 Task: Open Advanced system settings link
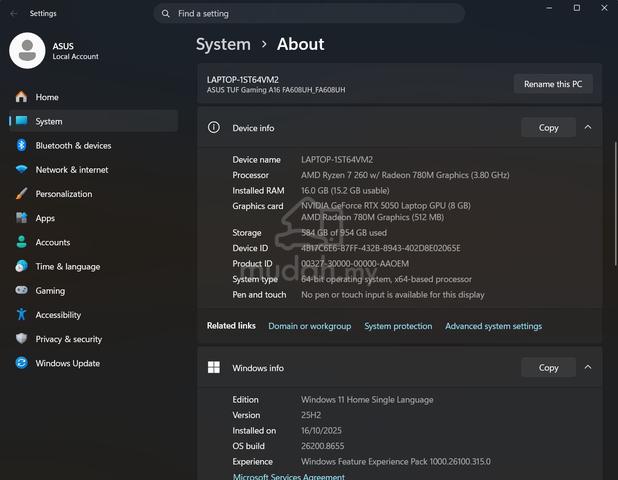coord(493,326)
